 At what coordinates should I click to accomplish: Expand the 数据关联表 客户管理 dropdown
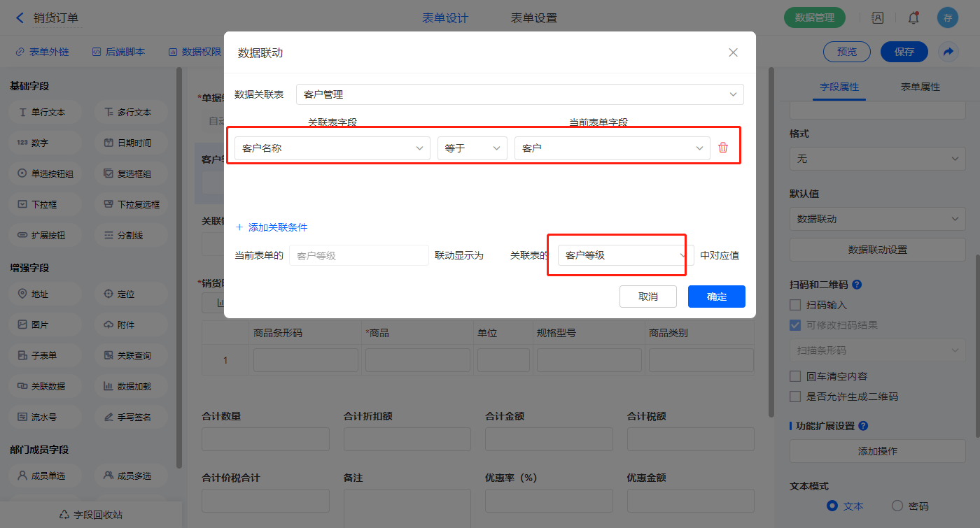tap(519, 94)
